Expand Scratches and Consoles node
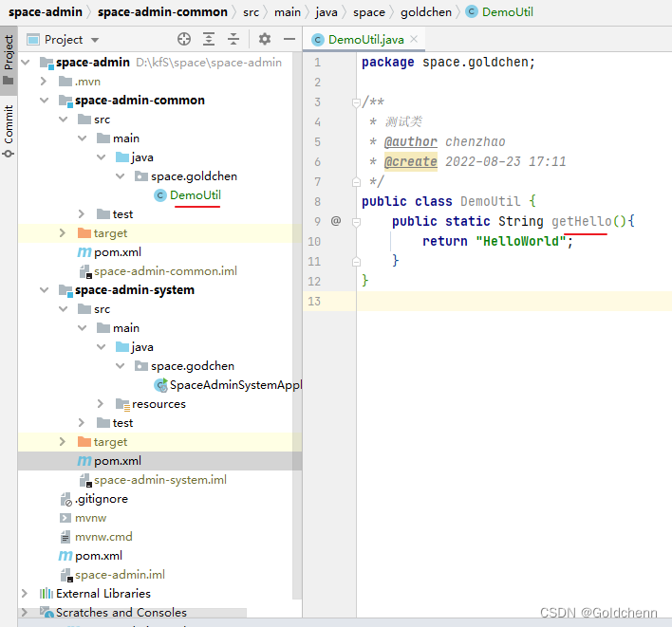672x627 pixels. [x=25, y=613]
